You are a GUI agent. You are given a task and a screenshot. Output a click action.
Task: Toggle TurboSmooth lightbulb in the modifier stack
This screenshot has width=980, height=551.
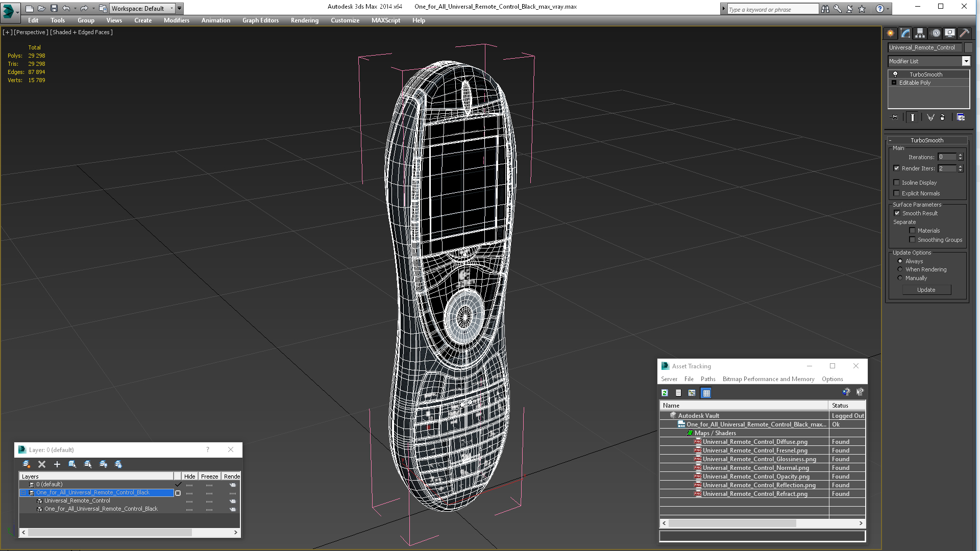(895, 74)
